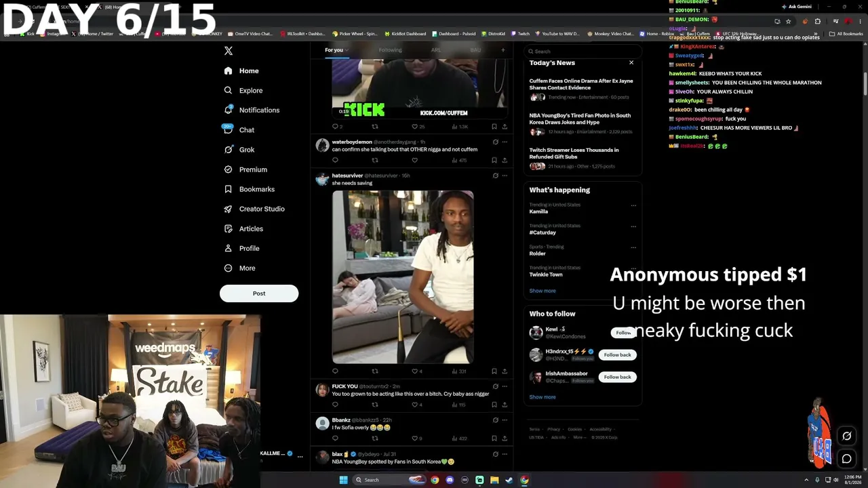Open the Explore page in the sidebar

(243, 90)
